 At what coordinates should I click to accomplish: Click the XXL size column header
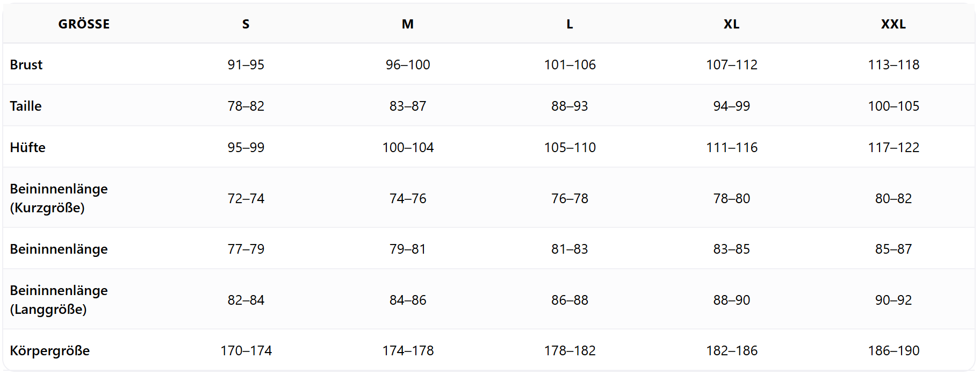click(x=893, y=24)
